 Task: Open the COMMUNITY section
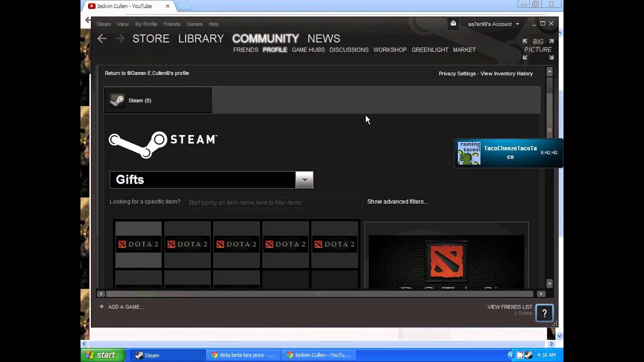[266, 39]
